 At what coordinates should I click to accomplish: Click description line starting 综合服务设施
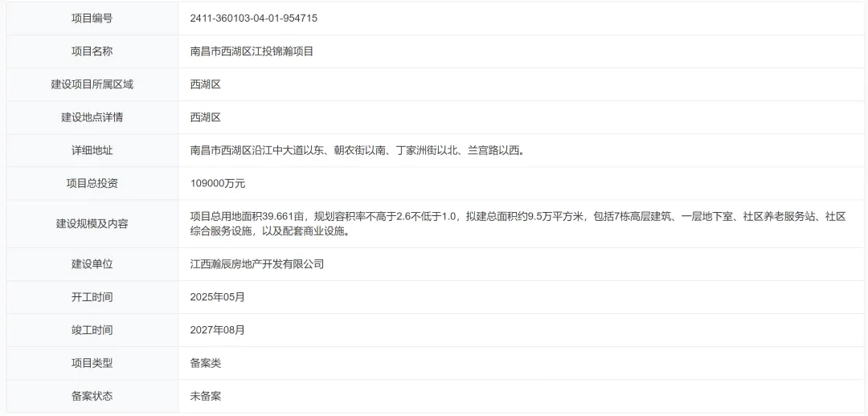(x=272, y=232)
